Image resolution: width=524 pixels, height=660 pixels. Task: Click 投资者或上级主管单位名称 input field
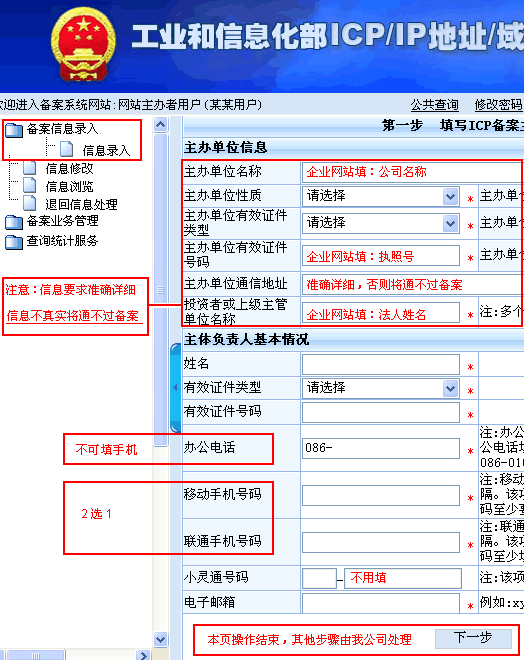point(380,313)
